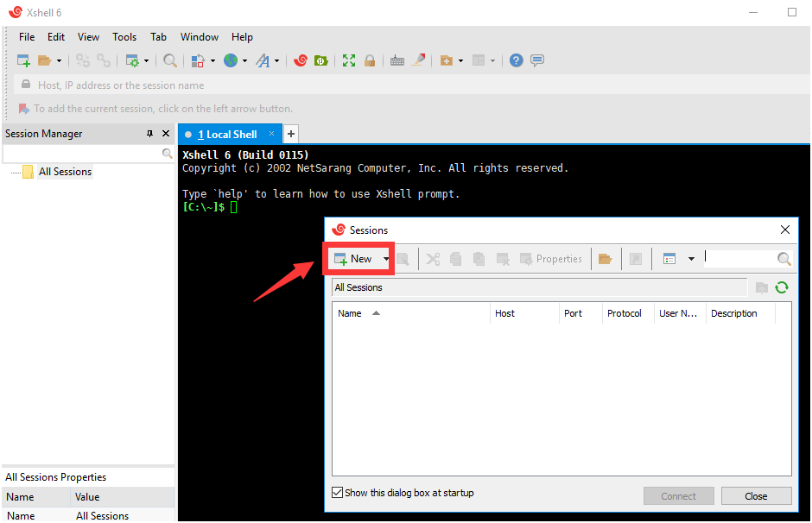The width and height of the screenshot is (812, 523).
Task: Sort sessions by Protocol column header
Action: (x=628, y=313)
